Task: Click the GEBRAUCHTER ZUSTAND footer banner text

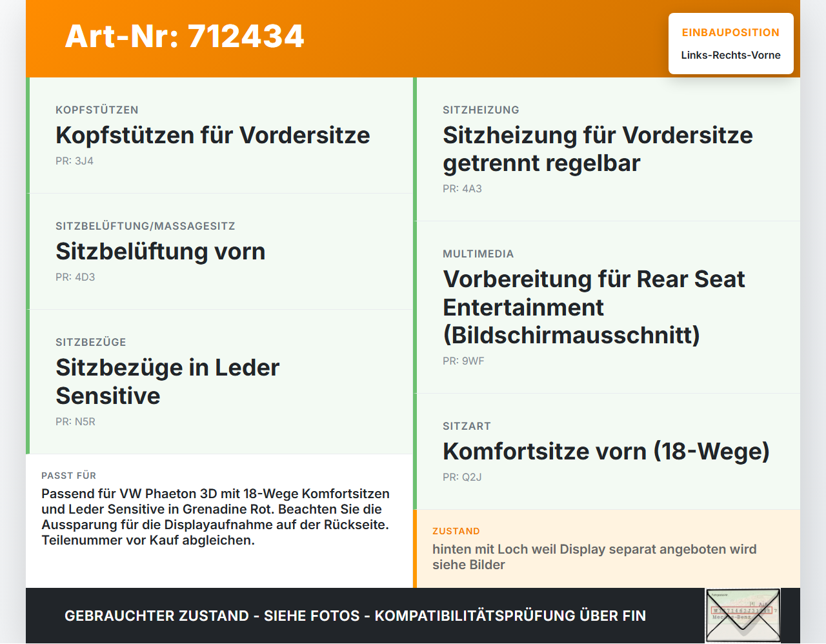Action: (355, 616)
